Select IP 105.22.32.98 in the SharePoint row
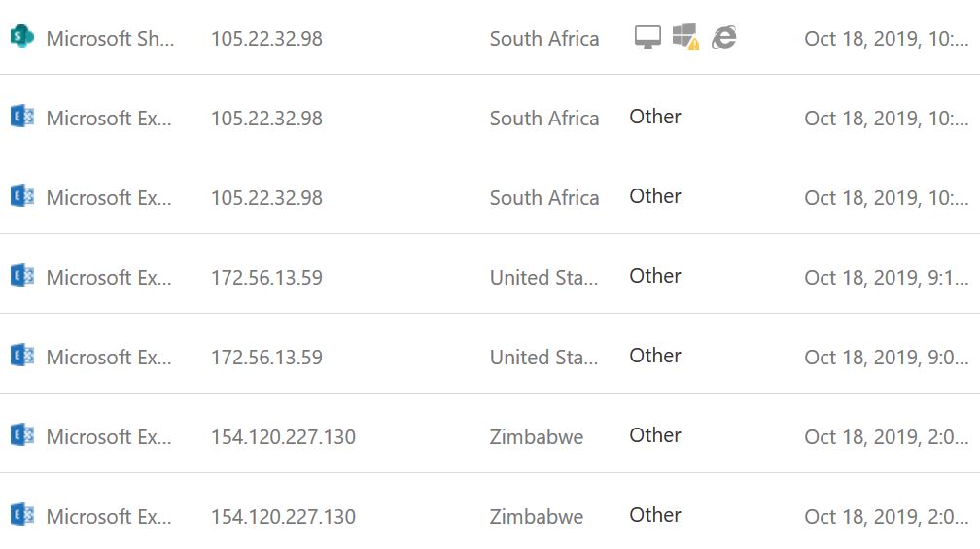Viewport: 980px width, 549px height. point(266,39)
